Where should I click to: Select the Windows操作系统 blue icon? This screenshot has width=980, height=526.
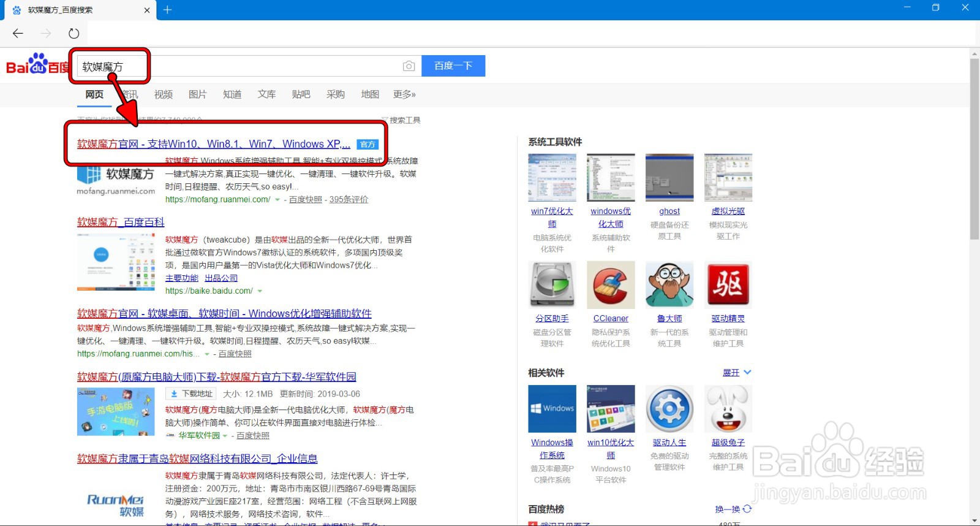pyautogui.click(x=552, y=409)
